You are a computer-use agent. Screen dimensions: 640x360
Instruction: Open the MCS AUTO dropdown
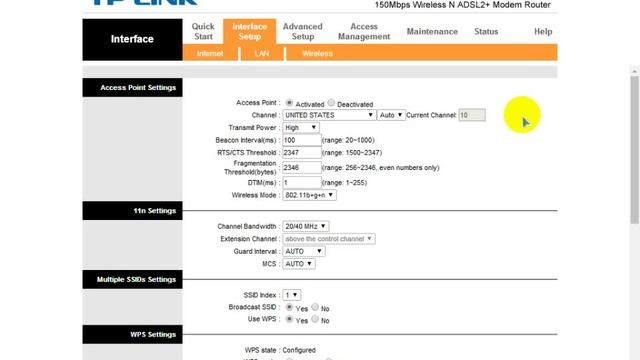click(299, 264)
